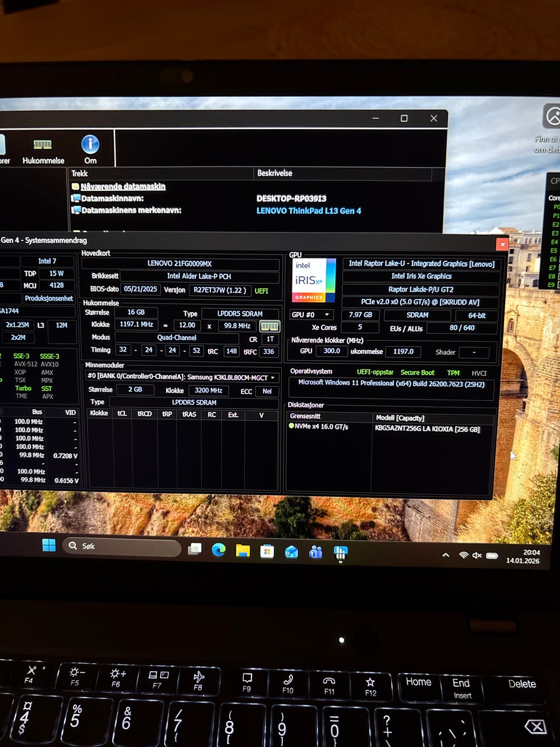This screenshot has height=747, width=560.
Task: Open the Wi-Fi network tray icon
Action: tap(464, 555)
